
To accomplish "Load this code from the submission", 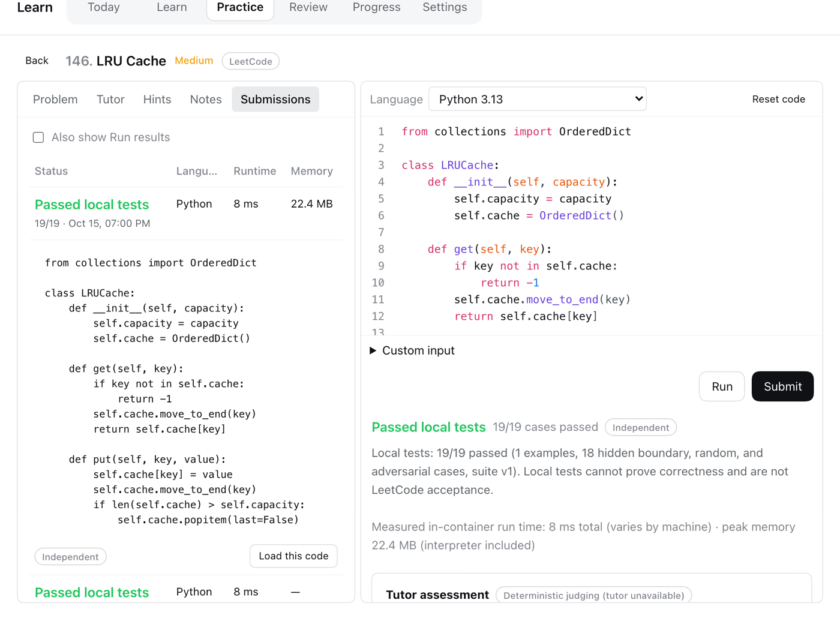I will [x=293, y=556].
